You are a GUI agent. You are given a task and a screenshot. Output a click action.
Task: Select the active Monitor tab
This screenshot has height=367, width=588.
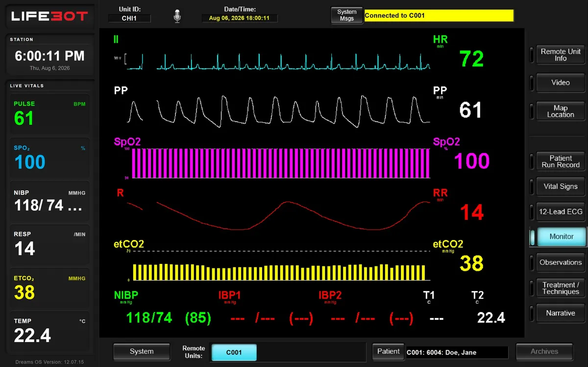pos(562,236)
